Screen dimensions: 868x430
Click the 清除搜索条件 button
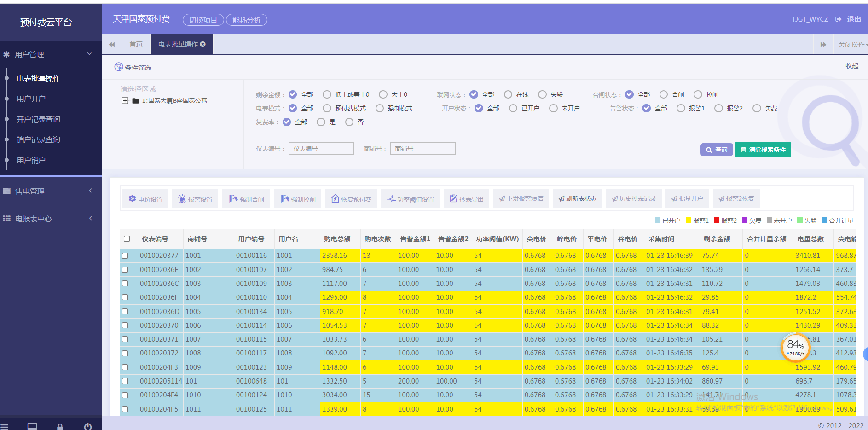tap(763, 150)
